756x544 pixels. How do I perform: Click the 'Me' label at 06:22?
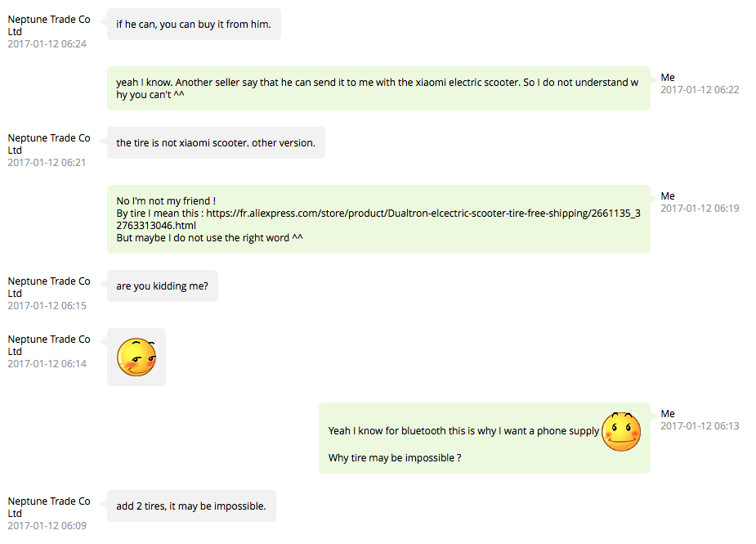(x=668, y=77)
